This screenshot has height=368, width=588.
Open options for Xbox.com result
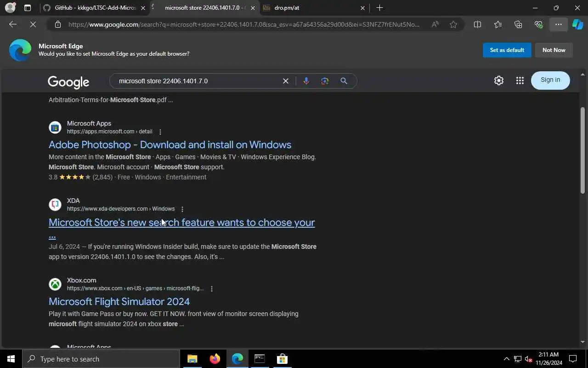[212, 289]
